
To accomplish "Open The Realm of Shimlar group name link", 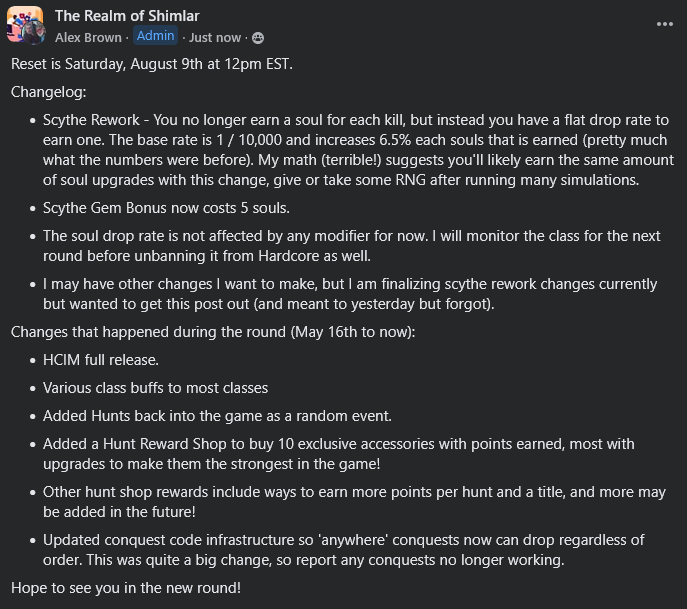I will (x=127, y=16).
